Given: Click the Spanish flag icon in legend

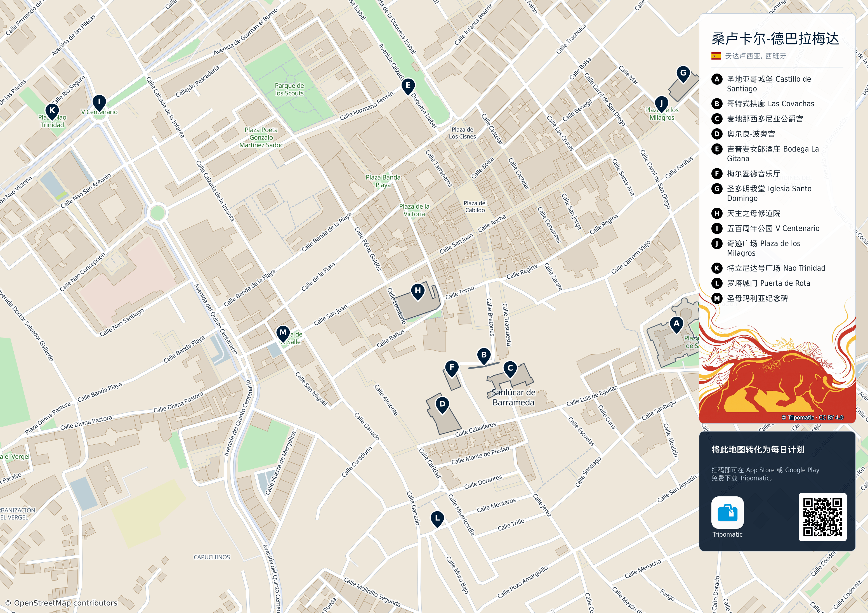Looking at the screenshot, I should coord(716,56).
